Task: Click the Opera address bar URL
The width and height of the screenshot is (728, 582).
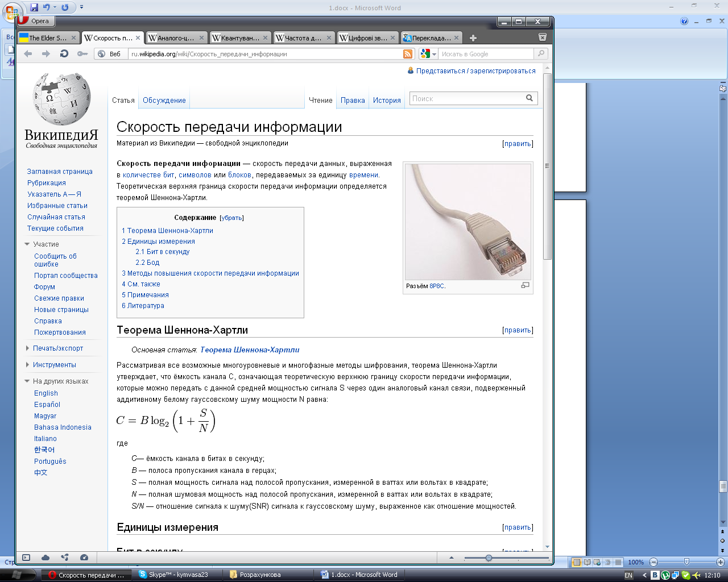Action: point(266,54)
